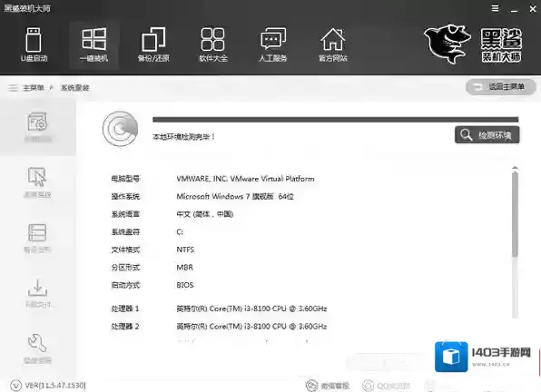Viewport: 541px width, 392px height.
Task: Click the 检测环境 detect environment button
Action: tap(487, 135)
